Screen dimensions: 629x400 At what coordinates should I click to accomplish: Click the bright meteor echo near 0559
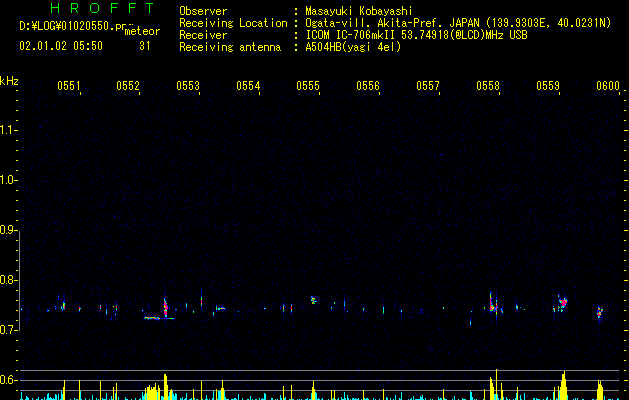point(562,303)
